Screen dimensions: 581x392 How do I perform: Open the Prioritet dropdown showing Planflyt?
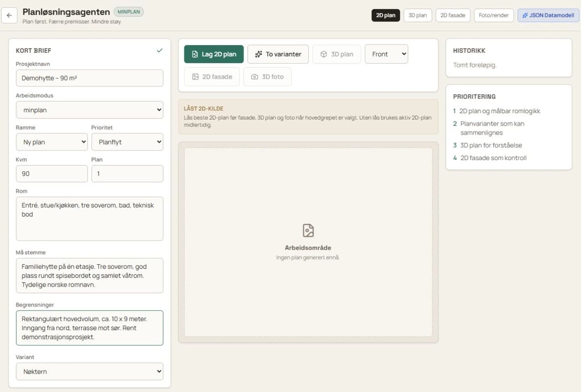127,142
